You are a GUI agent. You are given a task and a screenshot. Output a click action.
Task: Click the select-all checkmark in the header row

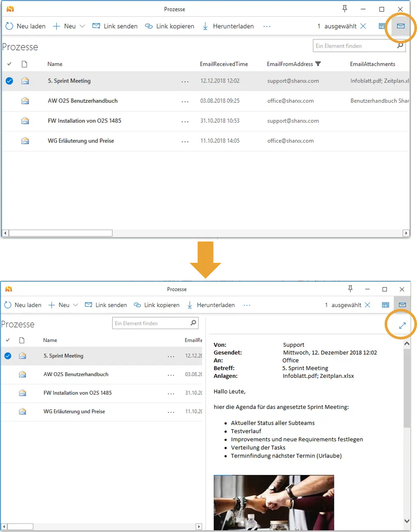pos(9,64)
